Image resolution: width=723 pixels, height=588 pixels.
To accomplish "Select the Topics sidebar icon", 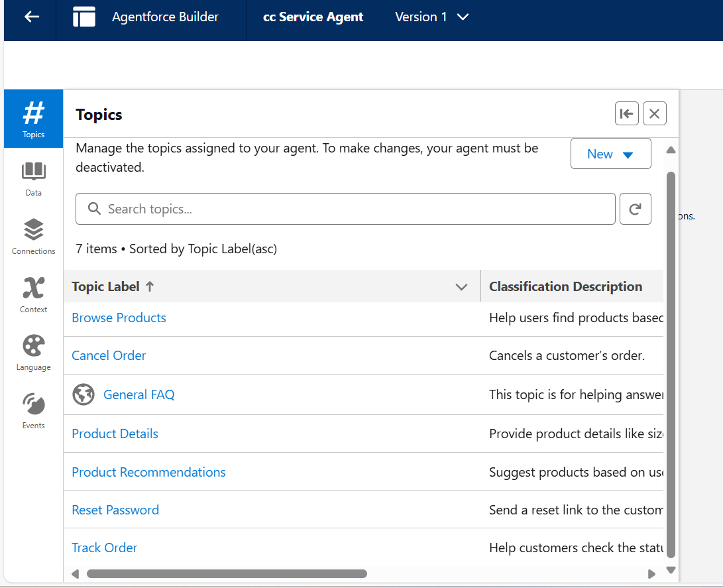I will pos(33,119).
